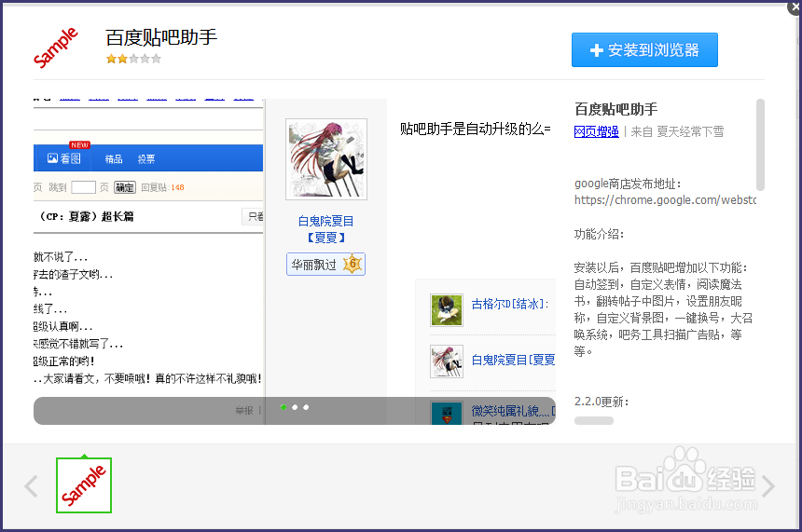Click the 看图 picture icon
802x532 pixels.
(52, 158)
